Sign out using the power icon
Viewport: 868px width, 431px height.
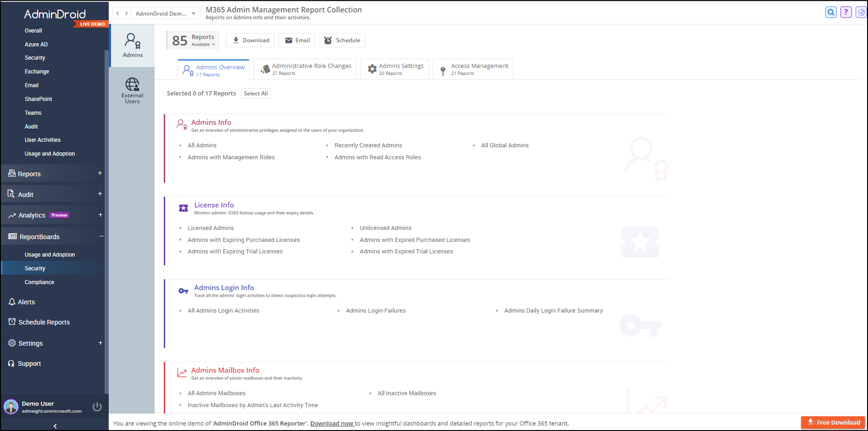[x=97, y=407]
